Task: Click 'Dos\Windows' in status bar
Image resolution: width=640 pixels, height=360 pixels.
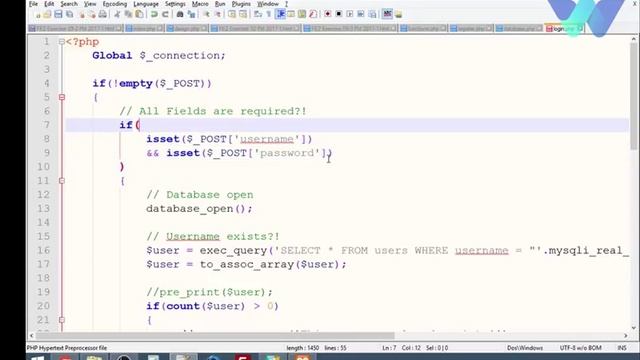Action: [525, 348]
